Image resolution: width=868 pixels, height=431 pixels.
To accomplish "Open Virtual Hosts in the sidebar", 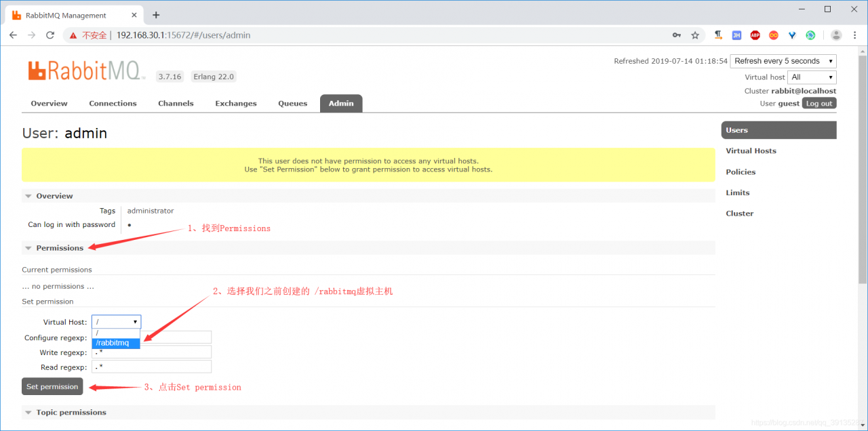I will 751,151.
